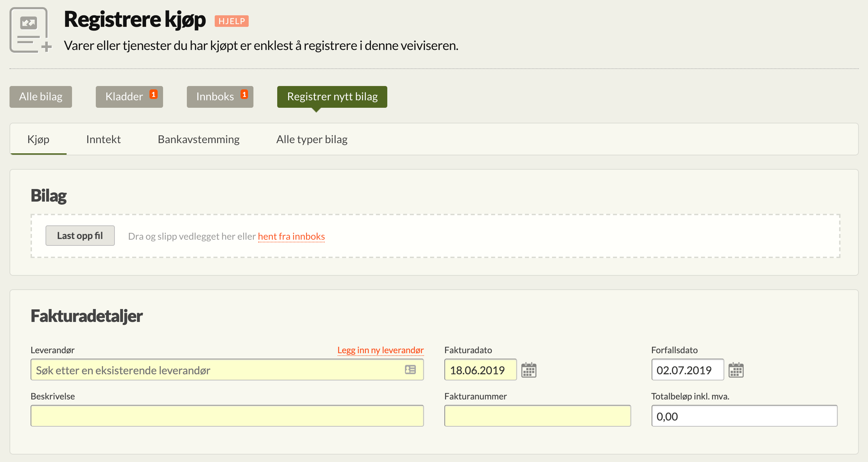The image size is (868, 462).
Task: Switch to the Bankavstemming tab
Action: coord(199,139)
